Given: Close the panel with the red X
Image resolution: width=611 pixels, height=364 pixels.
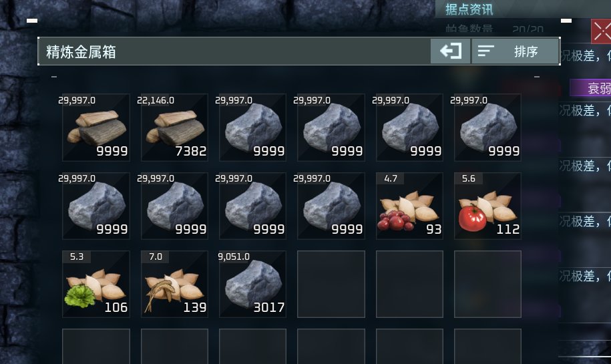Looking at the screenshot, I should (x=601, y=31).
